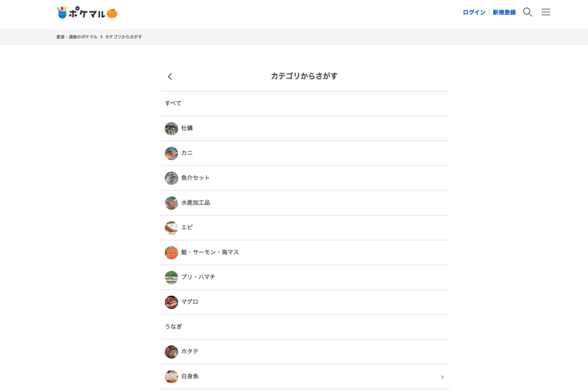The height and width of the screenshot is (390, 588).
Task: Expand 白身魚 with the right chevron
Action: click(442, 377)
